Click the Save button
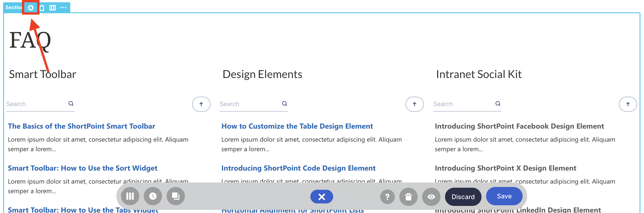 click(504, 196)
